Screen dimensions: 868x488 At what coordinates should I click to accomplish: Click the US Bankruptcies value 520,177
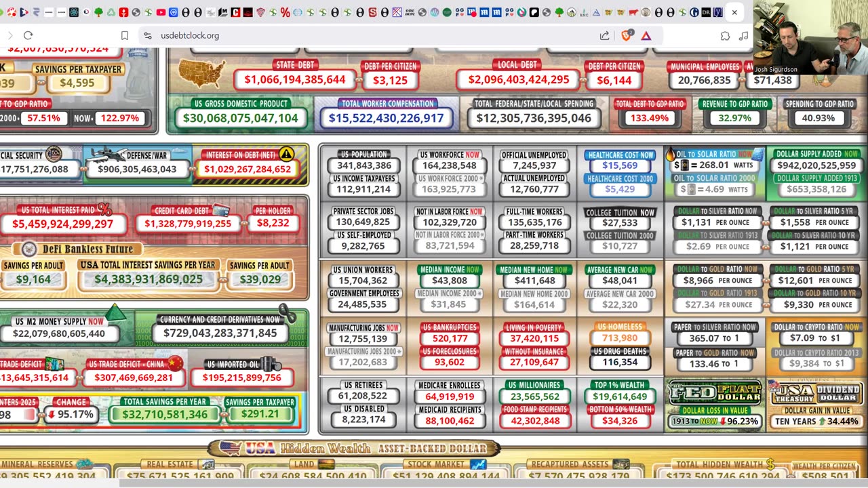pyautogui.click(x=449, y=338)
